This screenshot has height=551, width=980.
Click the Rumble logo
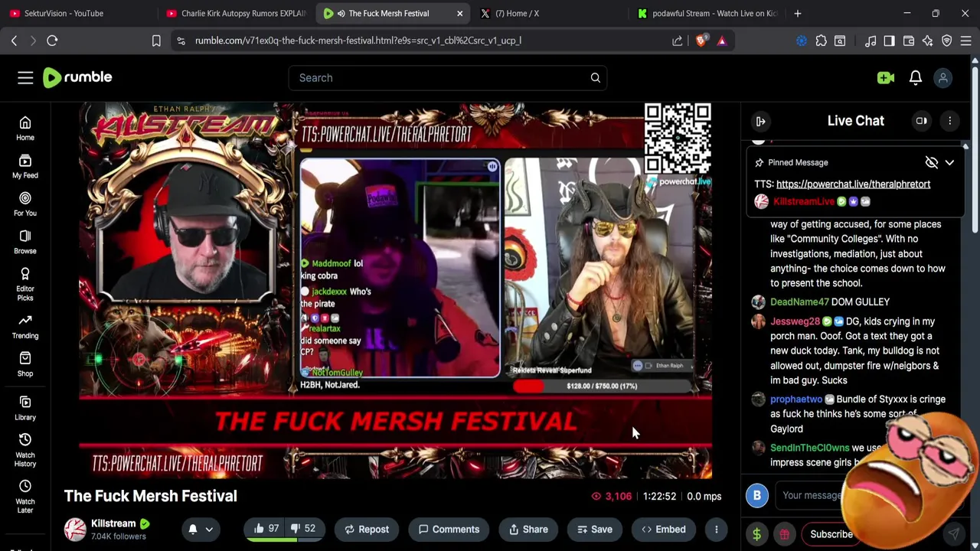click(x=77, y=77)
